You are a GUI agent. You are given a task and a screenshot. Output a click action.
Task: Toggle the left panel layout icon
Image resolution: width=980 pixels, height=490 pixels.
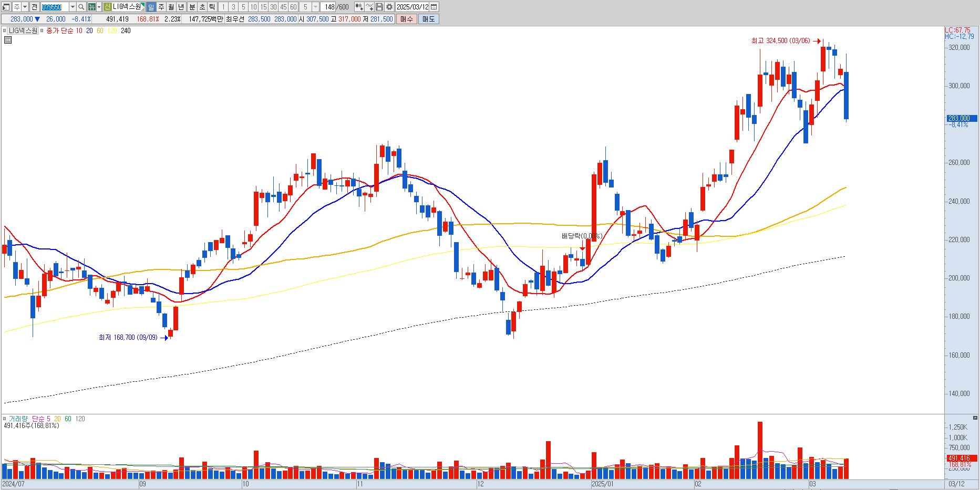5,7
